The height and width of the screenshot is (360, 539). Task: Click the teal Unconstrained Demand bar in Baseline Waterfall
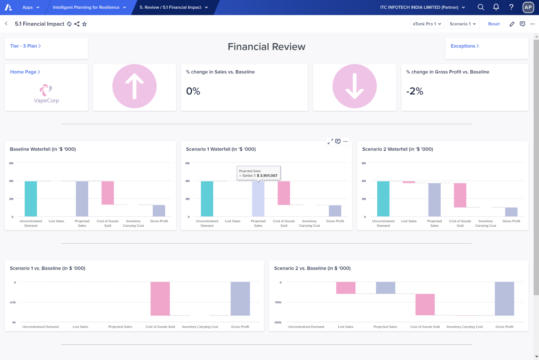[x=31, y=199]
